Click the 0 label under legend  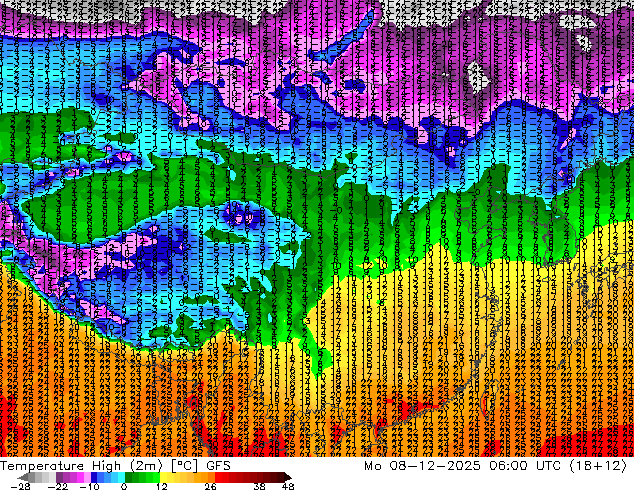[124, 486]
